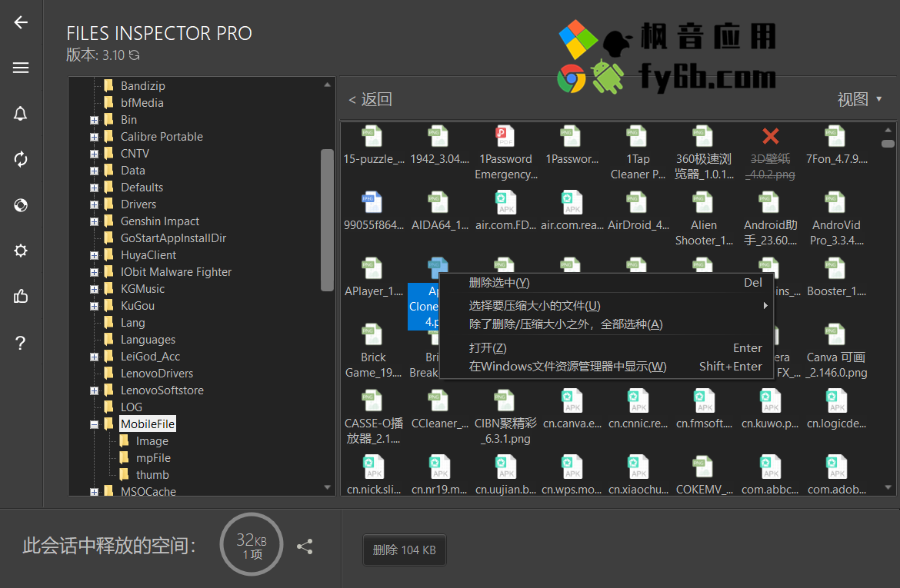
Task: Select the 99055f864 JPEG file icon
Action: [372, 202]
